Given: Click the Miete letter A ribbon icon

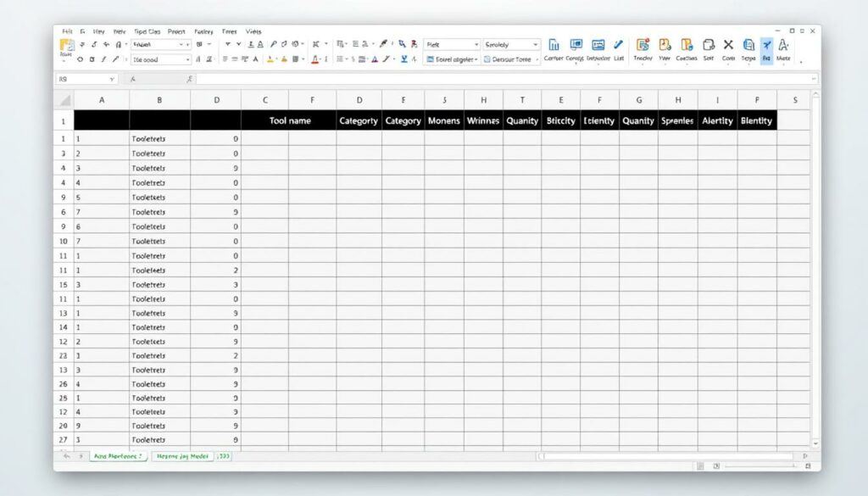Looking at the screenshot, I should point(783,46).
